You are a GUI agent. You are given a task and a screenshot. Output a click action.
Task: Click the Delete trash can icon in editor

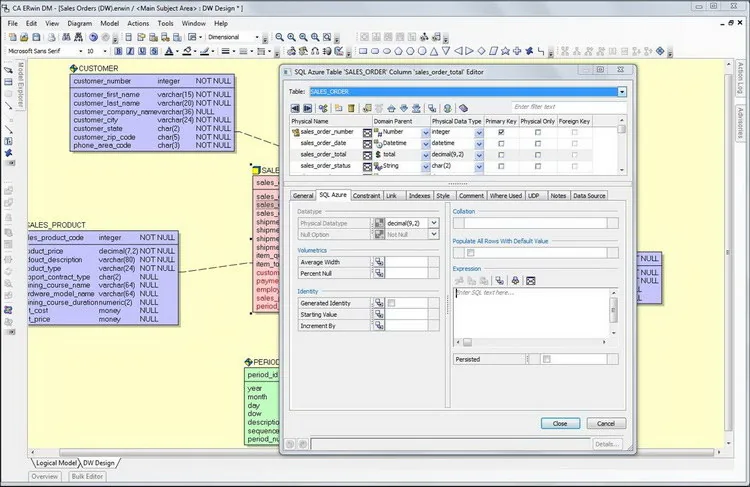pyautogui.click(x=351, y=109)
